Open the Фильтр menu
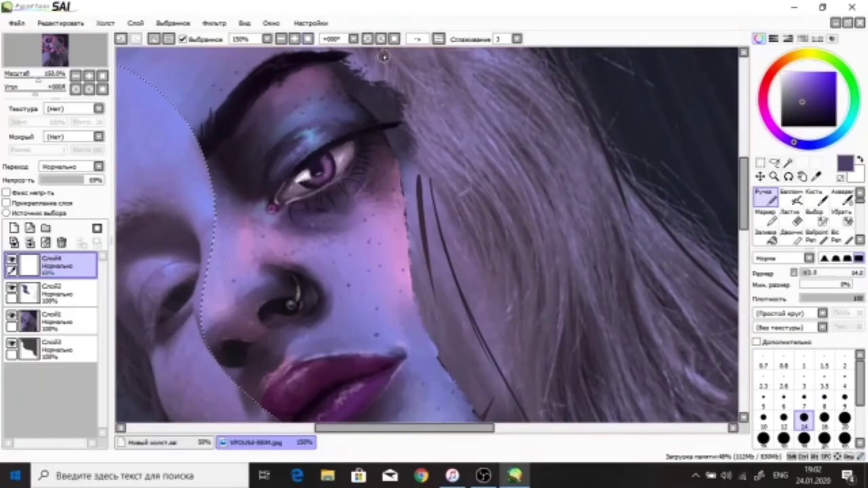The width and height of the screenshot is (868, 488). 214,23
